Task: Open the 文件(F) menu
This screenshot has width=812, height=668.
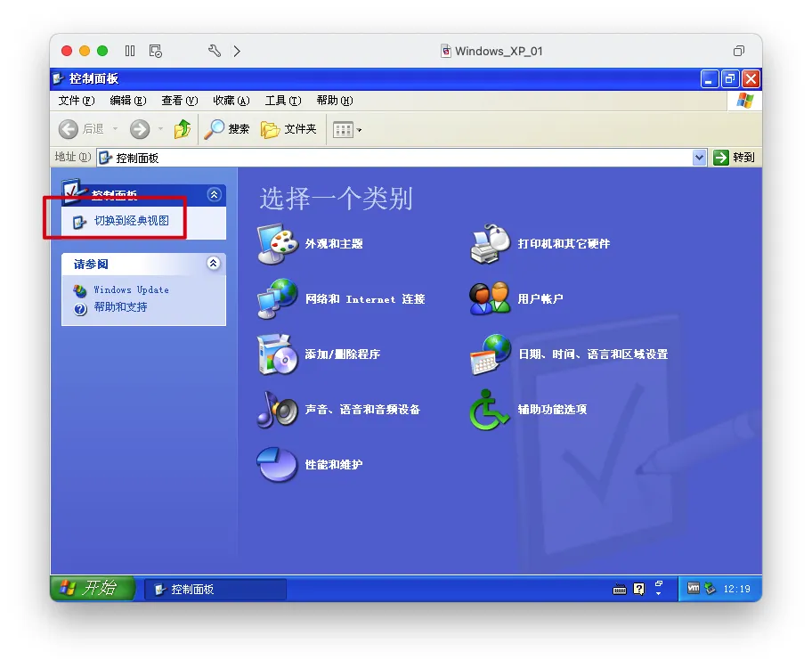Action: click(x=77, y=101)
